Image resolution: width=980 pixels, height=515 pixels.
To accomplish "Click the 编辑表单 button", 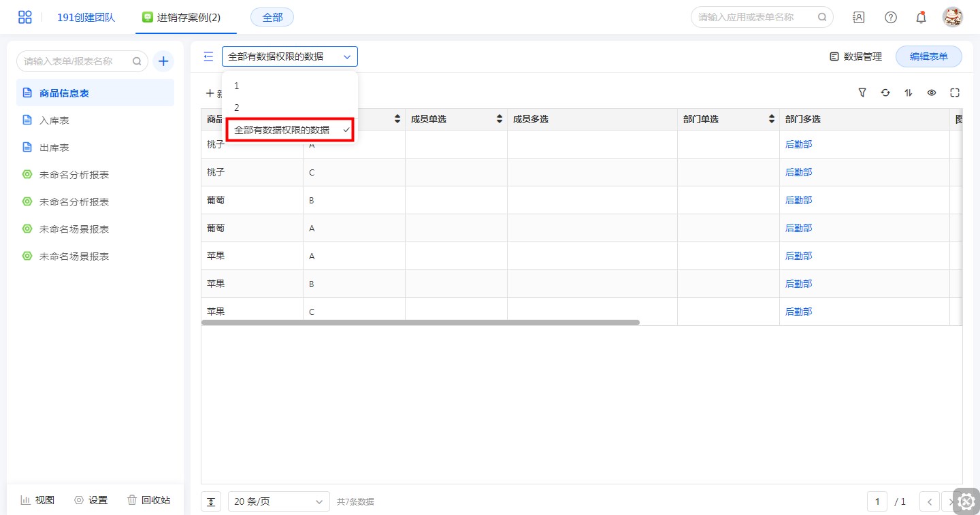I will [928, 56].
